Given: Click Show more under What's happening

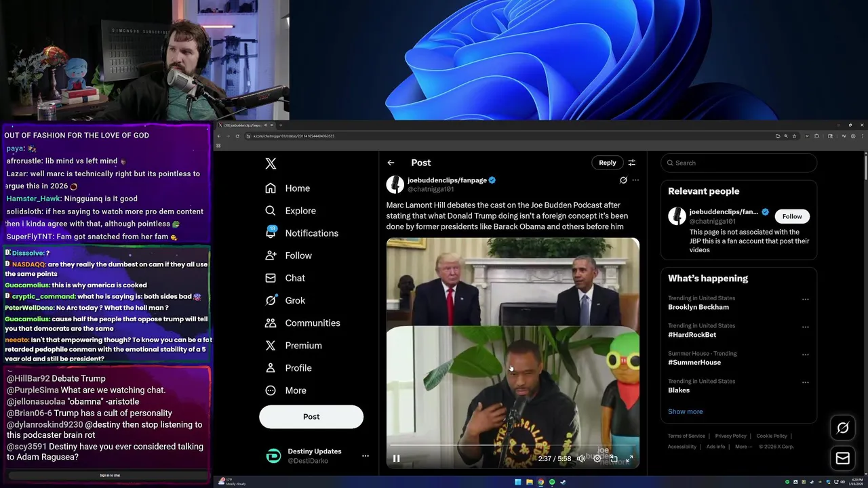Looking at the screenshot, I should (x=685, y=411).
